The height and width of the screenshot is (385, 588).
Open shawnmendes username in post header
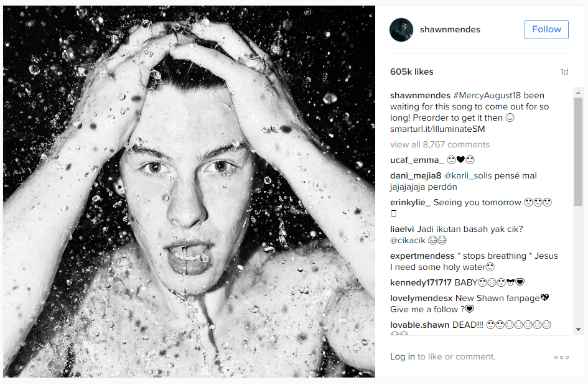(450, 30)
